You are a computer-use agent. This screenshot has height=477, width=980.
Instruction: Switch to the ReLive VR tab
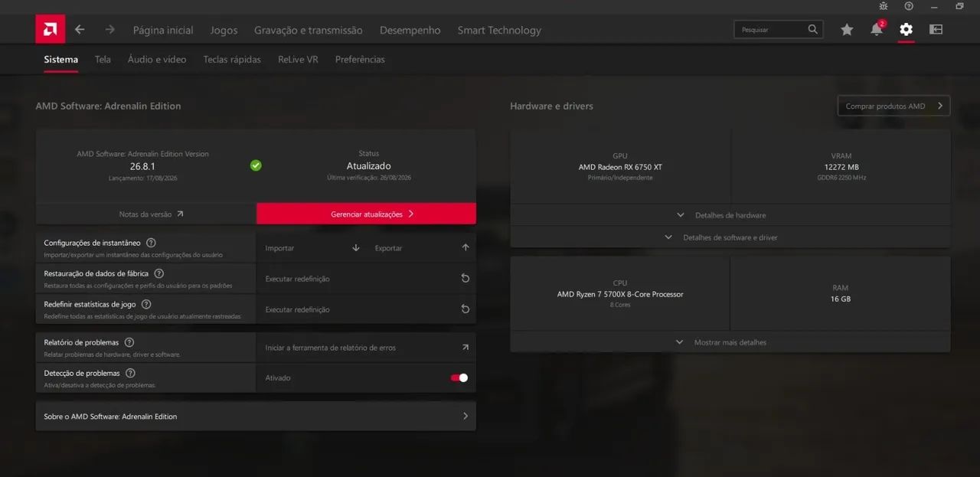click(x=298, y=60)
